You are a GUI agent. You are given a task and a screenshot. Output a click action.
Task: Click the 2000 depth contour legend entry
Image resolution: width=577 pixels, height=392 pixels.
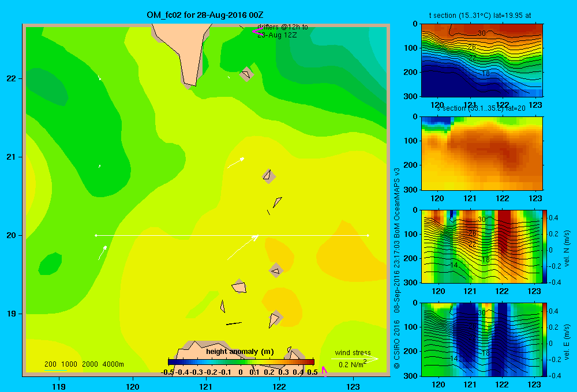[x=90, y=364]
